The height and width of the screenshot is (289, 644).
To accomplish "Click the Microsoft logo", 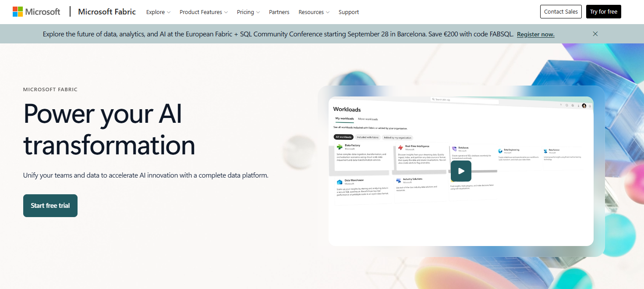I will pos(36,12).
